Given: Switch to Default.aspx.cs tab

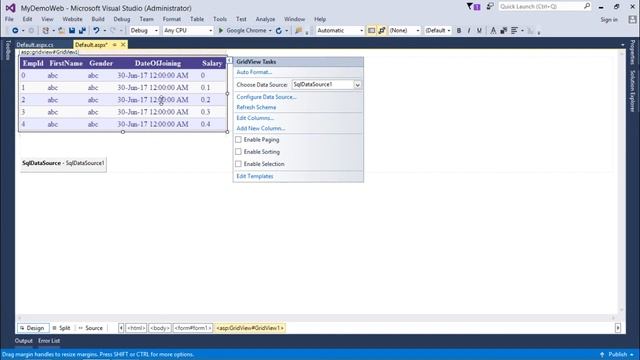Looking at the screenshot, I should 35,45.
